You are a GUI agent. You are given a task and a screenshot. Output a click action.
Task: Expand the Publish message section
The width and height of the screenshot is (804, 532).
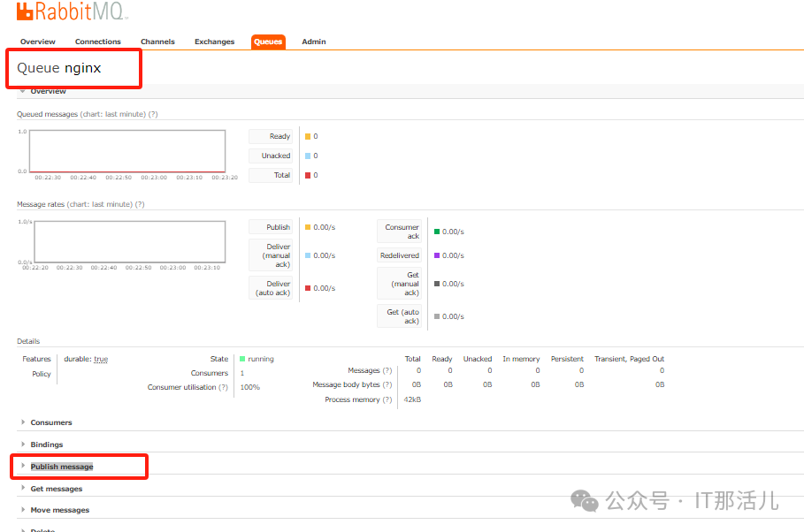pos(62,467)
